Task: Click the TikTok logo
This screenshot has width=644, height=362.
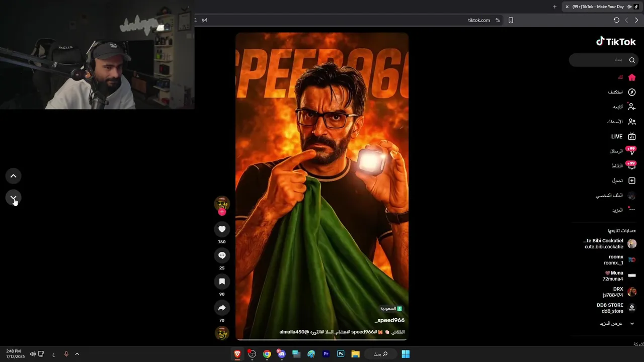Action: pos(616,42)
